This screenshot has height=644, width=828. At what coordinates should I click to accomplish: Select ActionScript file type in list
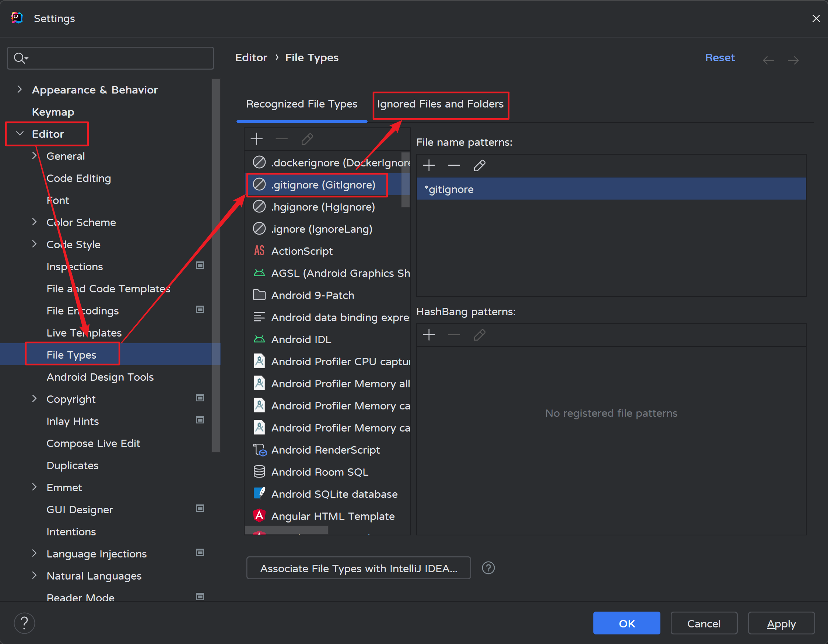point(302,251)
